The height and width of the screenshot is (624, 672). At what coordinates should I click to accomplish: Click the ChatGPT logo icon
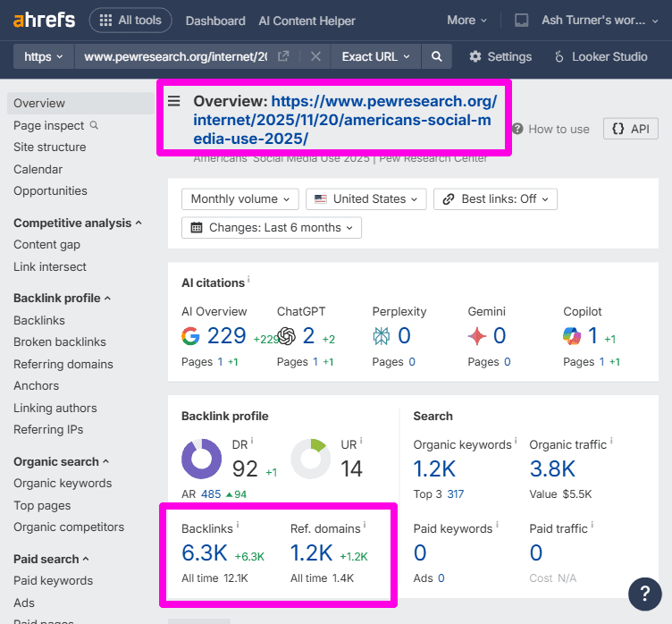pyautogui.click(x=286, y=336)
